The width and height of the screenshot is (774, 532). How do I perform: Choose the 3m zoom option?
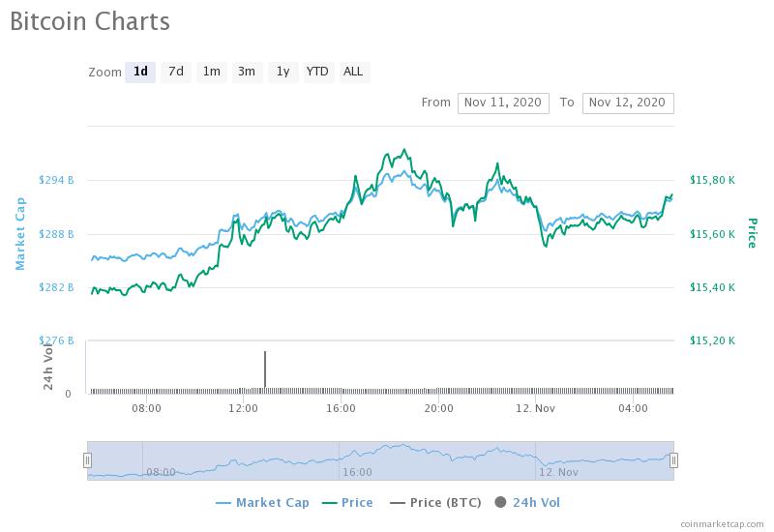[247, 72]
